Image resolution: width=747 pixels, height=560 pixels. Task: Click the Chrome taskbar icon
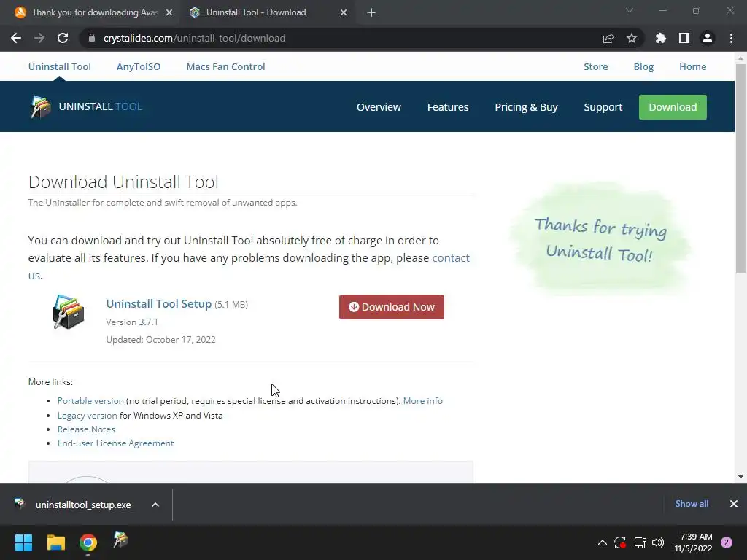(88, 542)
